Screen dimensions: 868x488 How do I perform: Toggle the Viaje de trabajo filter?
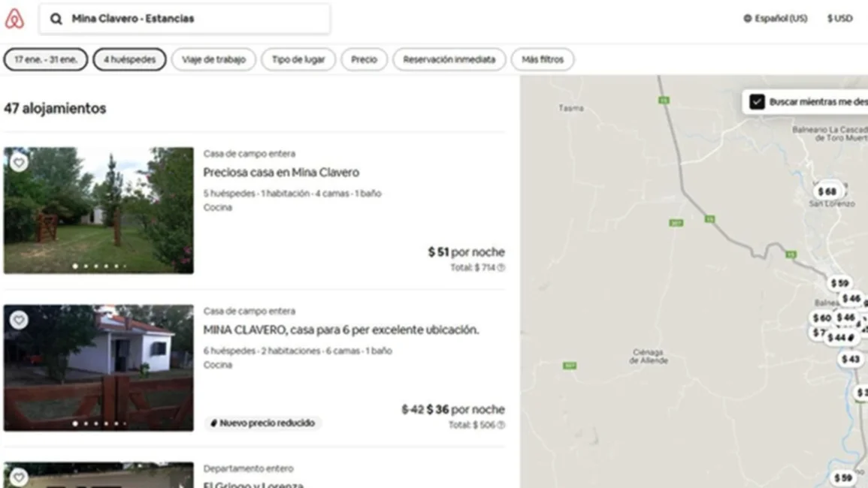point(213,59)
